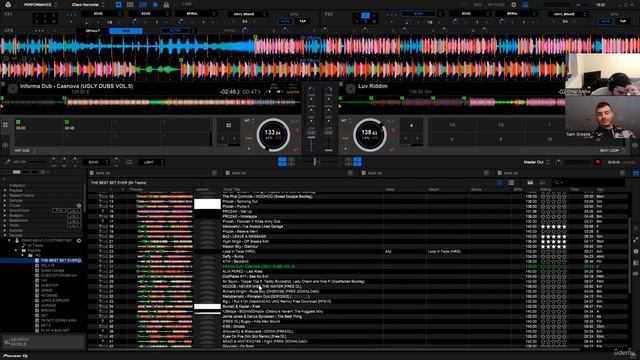Play deck 1 with the play triangle
640x360 pixels.
tap(249, 148)
